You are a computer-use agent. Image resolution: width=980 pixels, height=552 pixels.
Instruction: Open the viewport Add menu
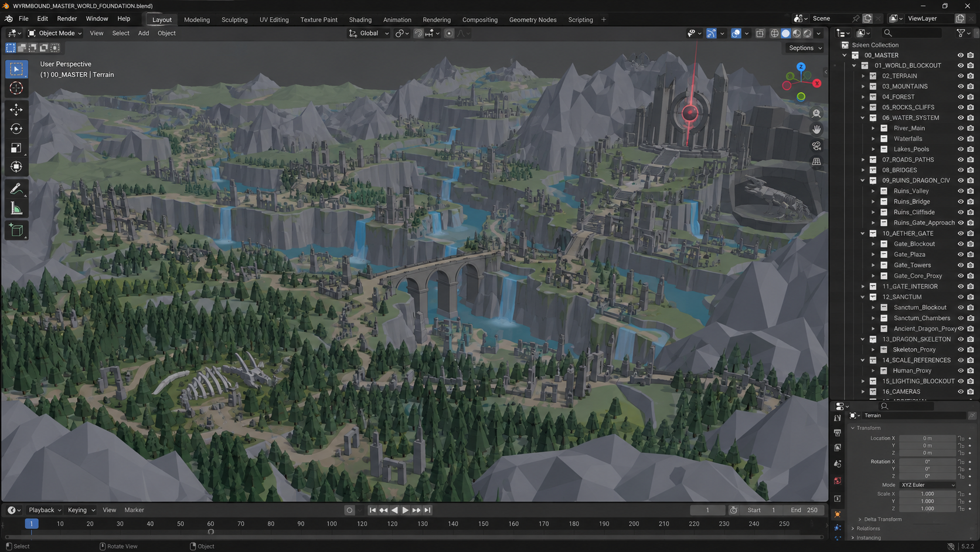click(144, 33)
